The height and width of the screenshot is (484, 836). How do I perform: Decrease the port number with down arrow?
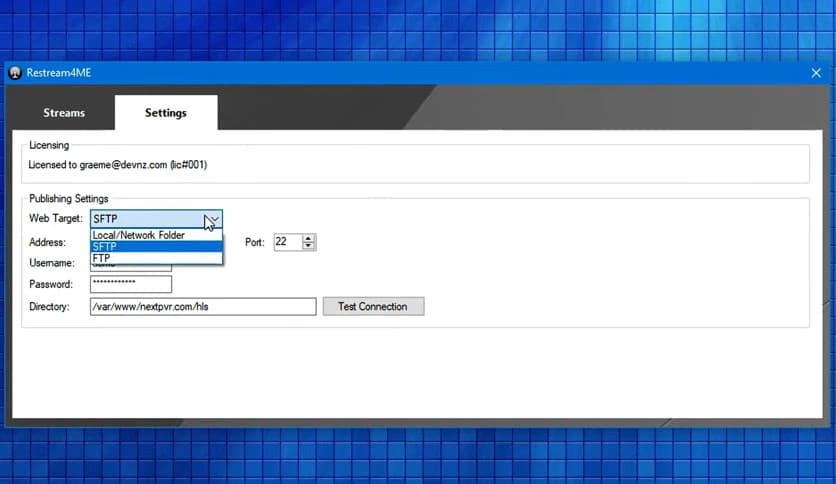(309, 246)
